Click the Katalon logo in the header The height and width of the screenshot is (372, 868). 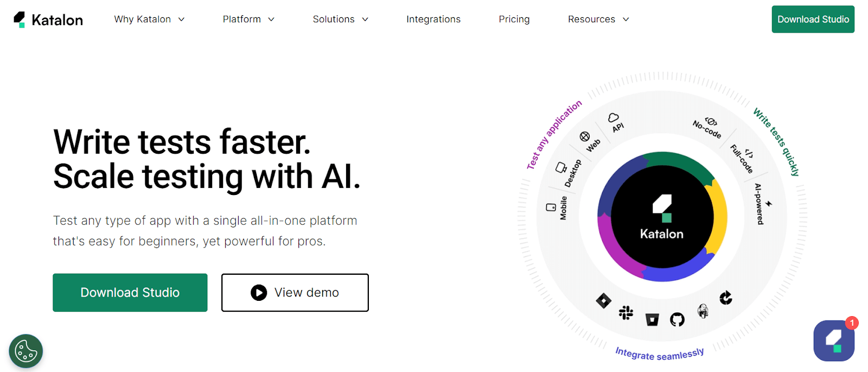click(x=47, y=18)
